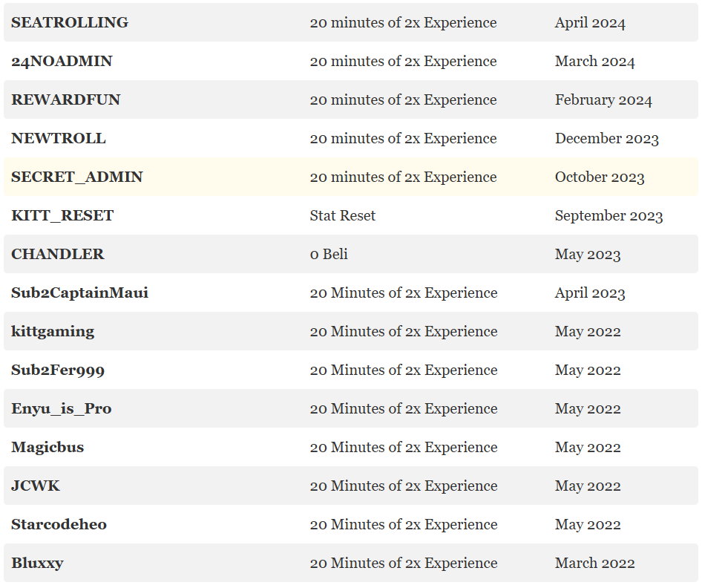This screenshot has height=588, width=702.
Task: Select the highlighted SECRET_ADMIN code
Action: tap(77, 177)
